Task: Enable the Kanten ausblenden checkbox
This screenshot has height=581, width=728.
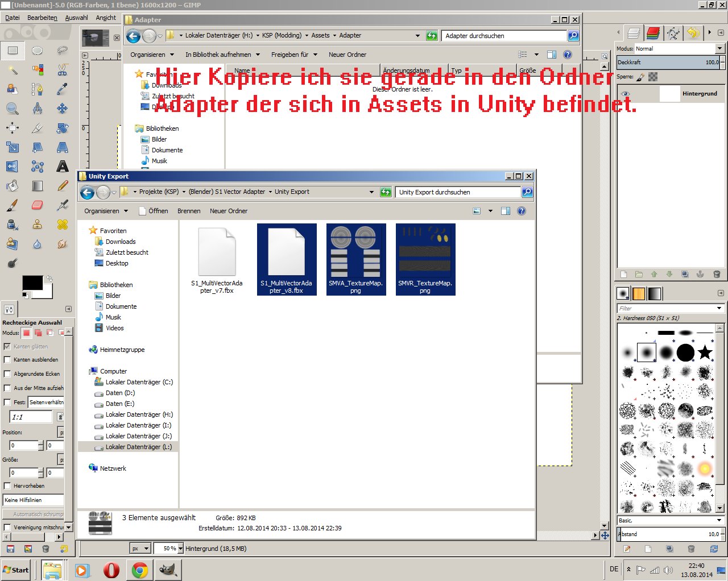Action: pyautogui.click(x=7, y=360)
